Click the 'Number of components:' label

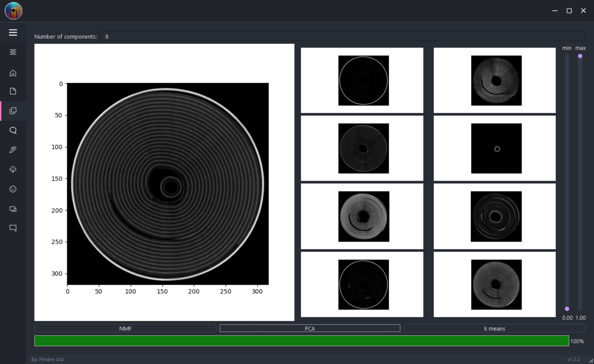[x=66, y=37]
